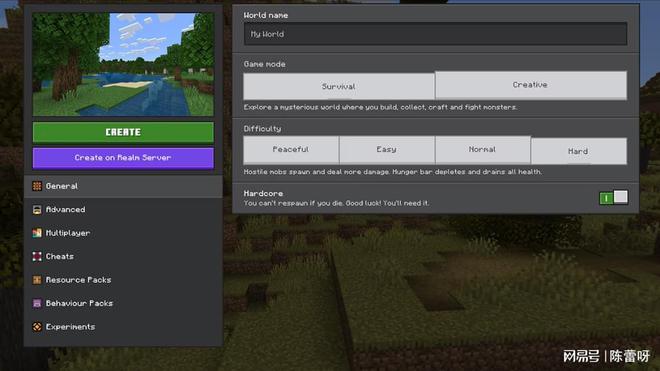Click the World name input field

tap(435, 34)
